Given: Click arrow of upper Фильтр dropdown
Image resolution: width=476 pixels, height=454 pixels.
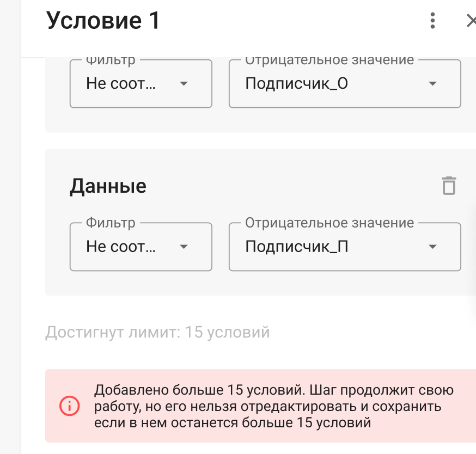Looking at the screenshot, I should coord(184,84).
